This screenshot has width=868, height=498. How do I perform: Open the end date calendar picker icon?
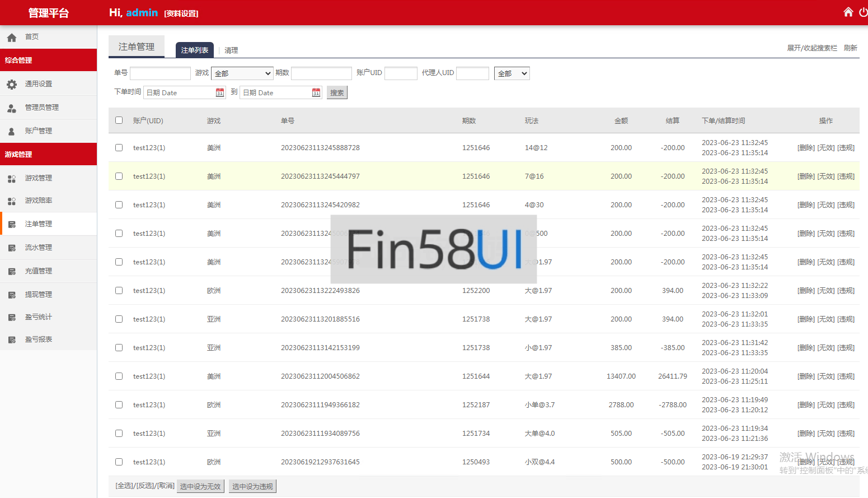(316, 92)
